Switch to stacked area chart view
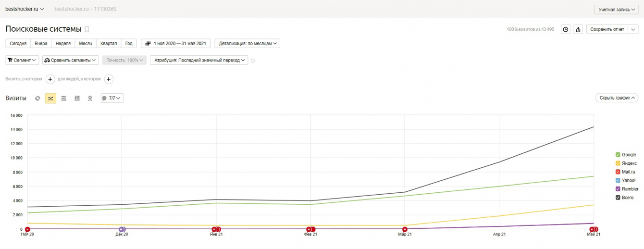 coord(63,98)
